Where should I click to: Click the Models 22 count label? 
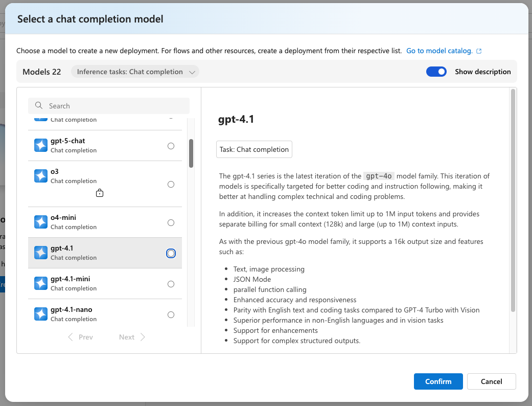pos(42,72)
